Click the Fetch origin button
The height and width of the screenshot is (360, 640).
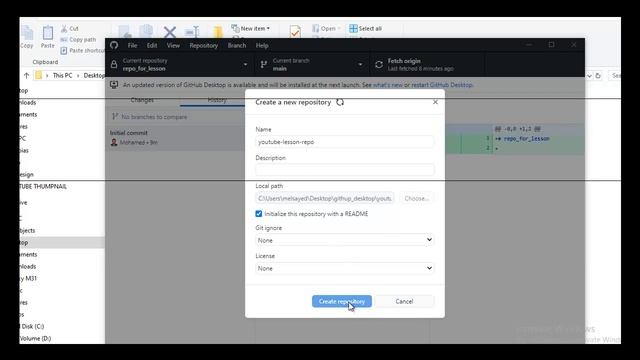click(x=427, y=64)
